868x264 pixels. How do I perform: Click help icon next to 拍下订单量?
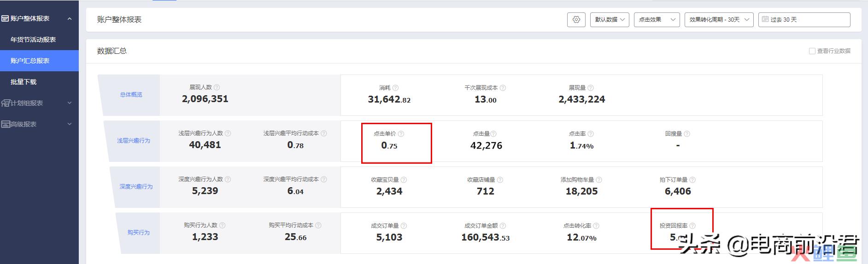click(692, 180)
